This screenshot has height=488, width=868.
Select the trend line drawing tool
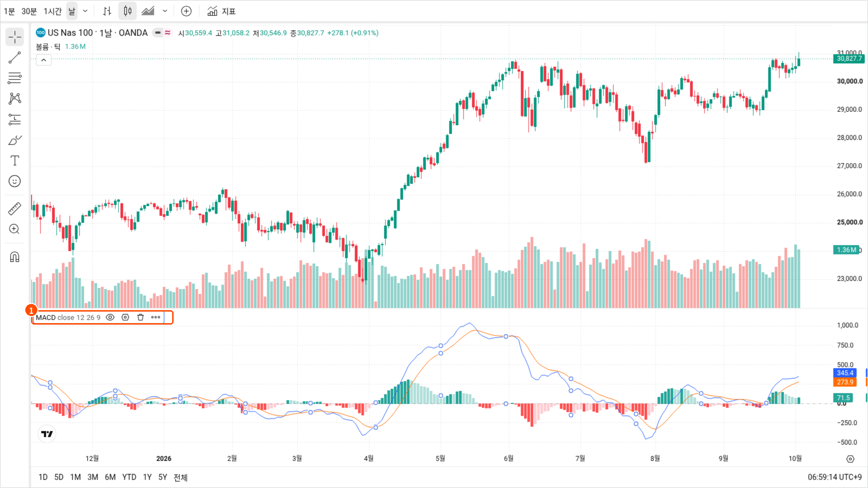(x=15, y=58)
